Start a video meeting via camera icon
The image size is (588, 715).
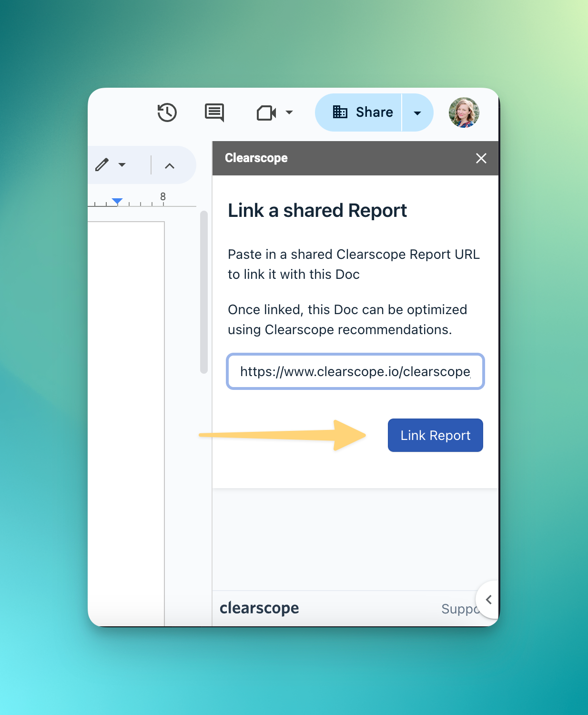pyautogui.click(x=266, y=113)
